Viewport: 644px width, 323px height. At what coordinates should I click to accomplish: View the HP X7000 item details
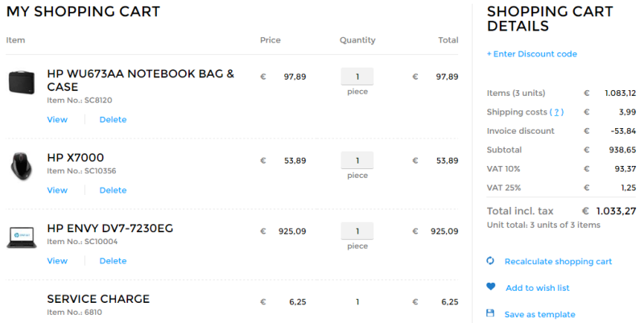[x=57, y=191]
